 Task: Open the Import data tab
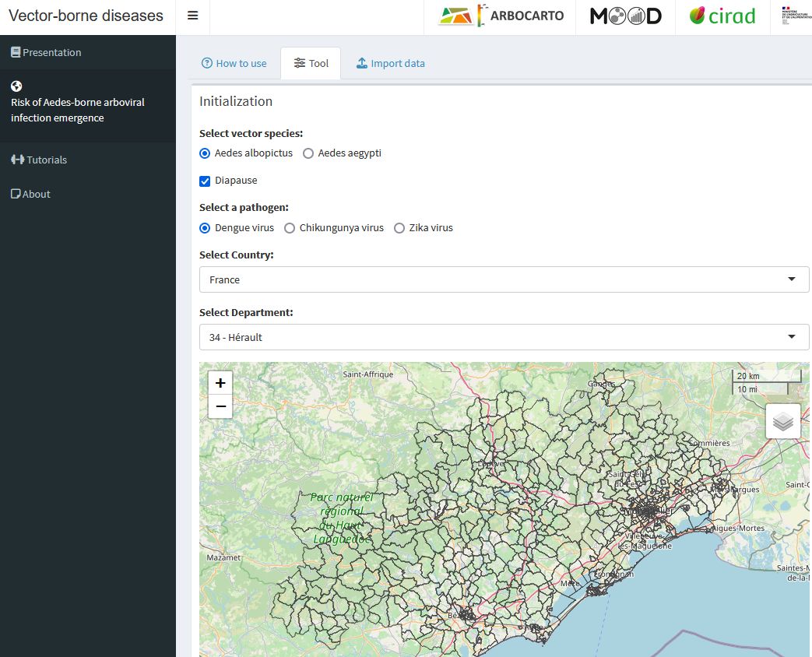[391, 63]
